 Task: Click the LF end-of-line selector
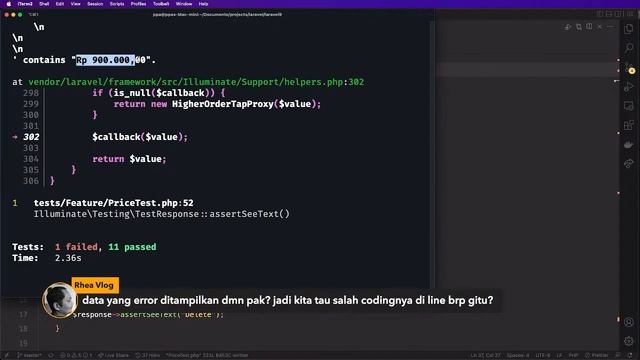click(x=559, y=355)
